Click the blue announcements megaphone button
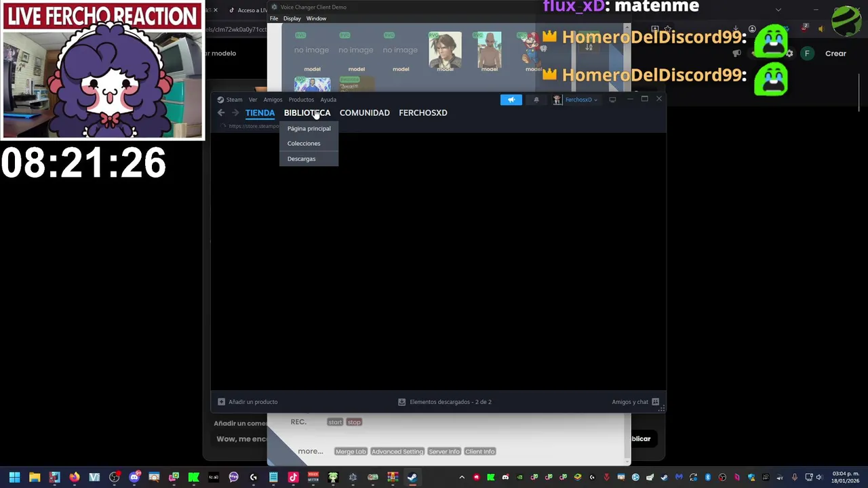This screenshot has width=868, height=488. pyautogui.click(x=511, y=100)
